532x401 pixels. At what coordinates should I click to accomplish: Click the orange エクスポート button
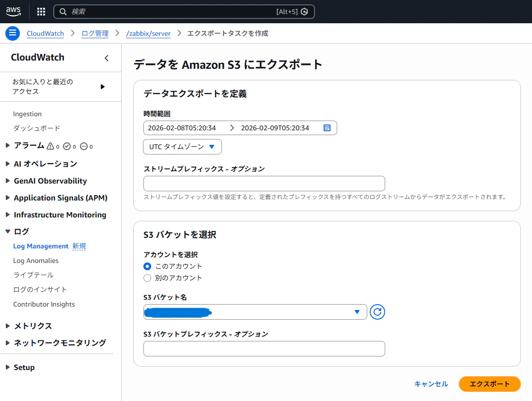(489, 384)
